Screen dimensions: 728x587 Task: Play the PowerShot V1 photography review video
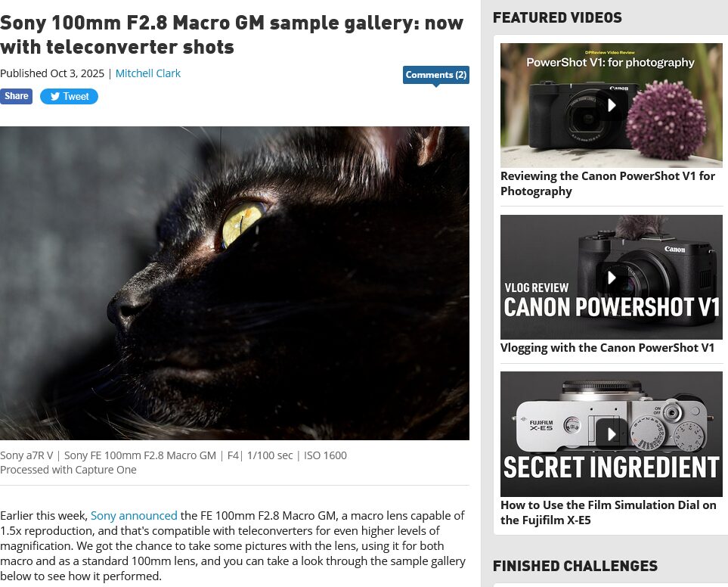(x=612, y=105)
